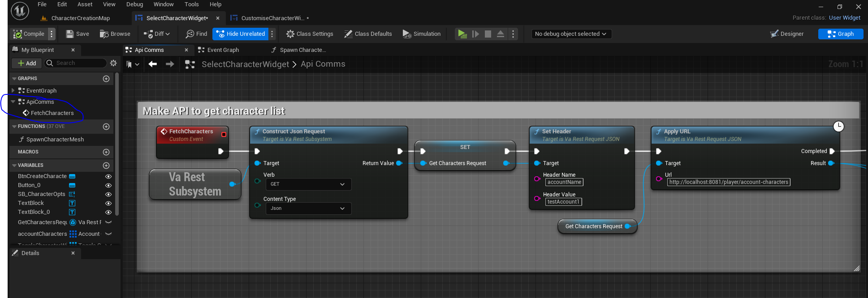Open the Tools menu

191,4
